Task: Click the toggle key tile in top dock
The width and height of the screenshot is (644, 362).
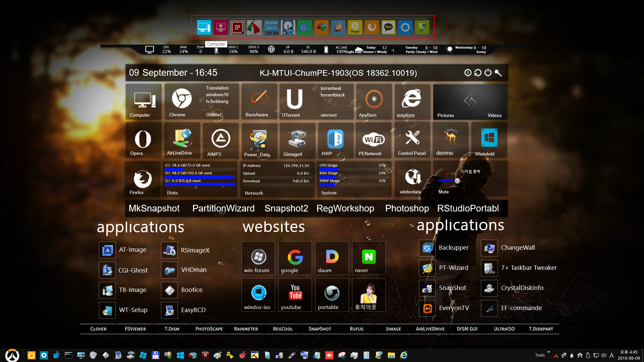Action: pyautogui.click(x=271, y=27)
